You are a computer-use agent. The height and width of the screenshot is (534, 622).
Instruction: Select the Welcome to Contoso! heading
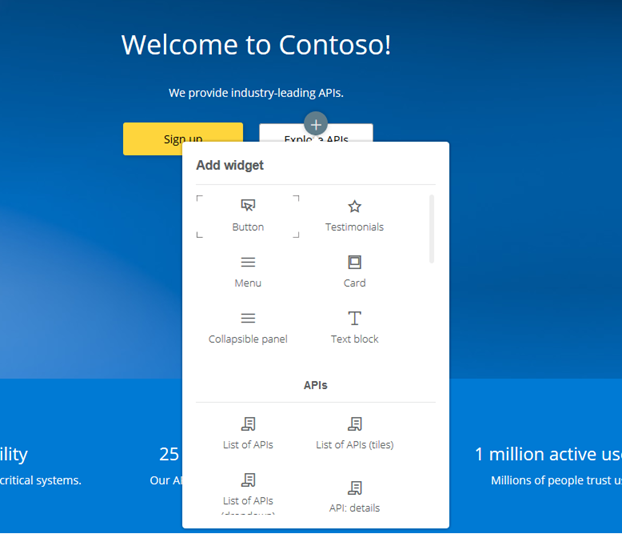(x=256, y=45)
